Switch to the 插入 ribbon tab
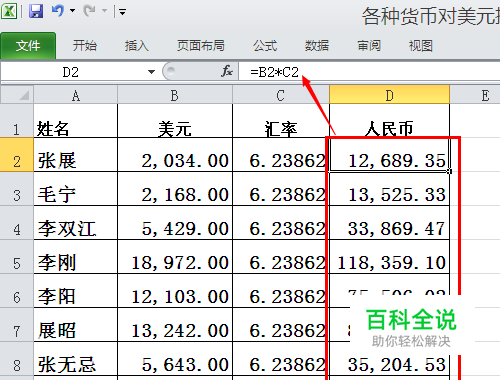 coord(137,46)
